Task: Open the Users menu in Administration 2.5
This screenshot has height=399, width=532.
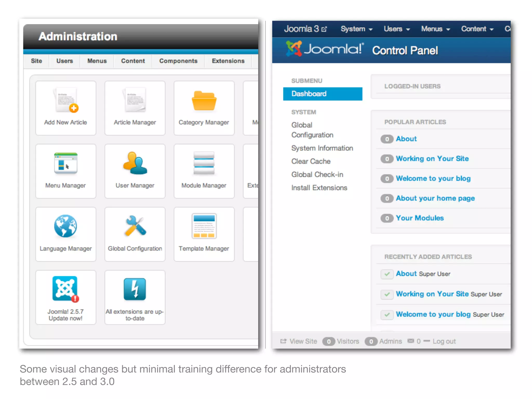Action: coord(65,61)
